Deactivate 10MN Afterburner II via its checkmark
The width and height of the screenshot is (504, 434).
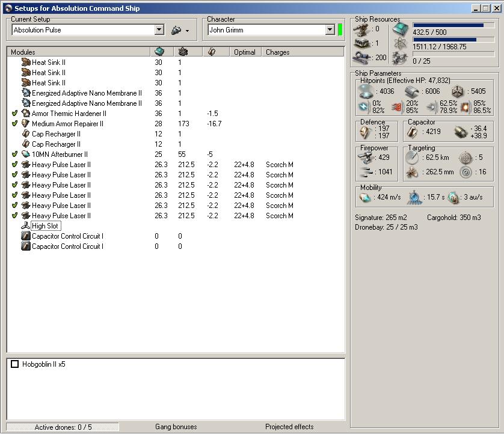click(15, 154)
